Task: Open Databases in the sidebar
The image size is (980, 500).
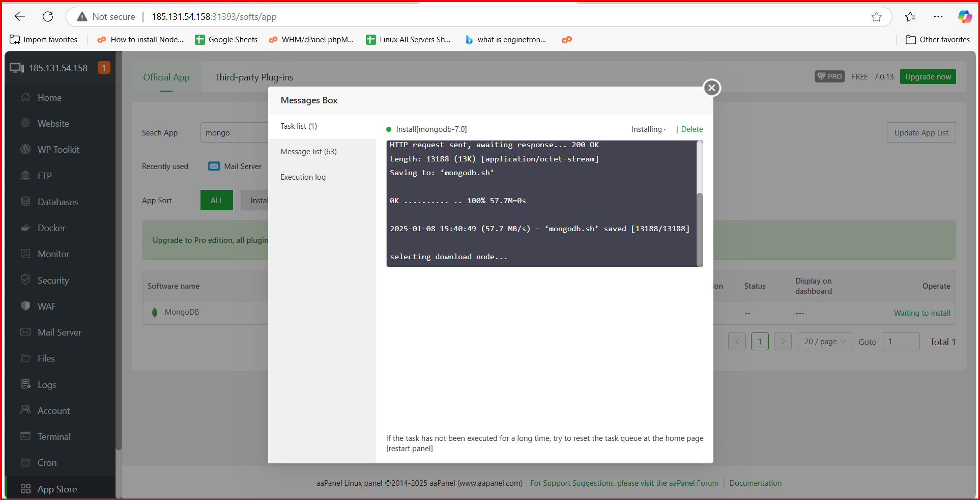Action: (58, 202)
